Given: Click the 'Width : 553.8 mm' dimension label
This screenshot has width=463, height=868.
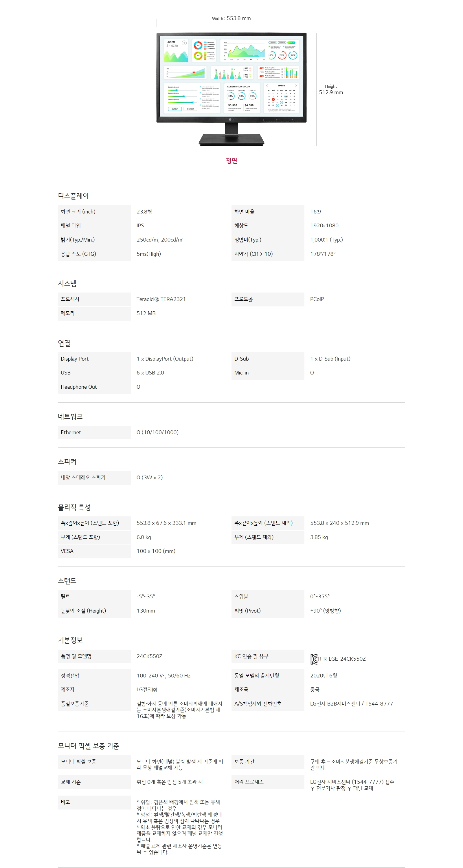Looking at the screenshot, I should coord(231,18).
